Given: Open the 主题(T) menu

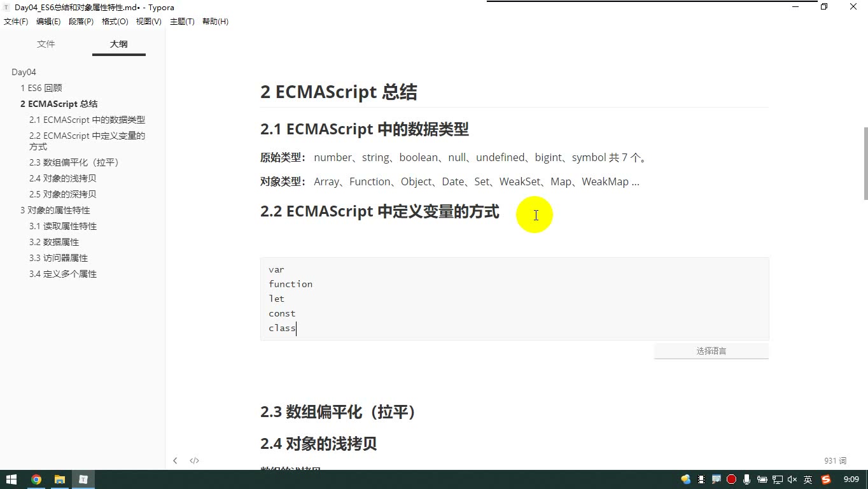Looking at the screenshot, I should [x=182, y=22].
